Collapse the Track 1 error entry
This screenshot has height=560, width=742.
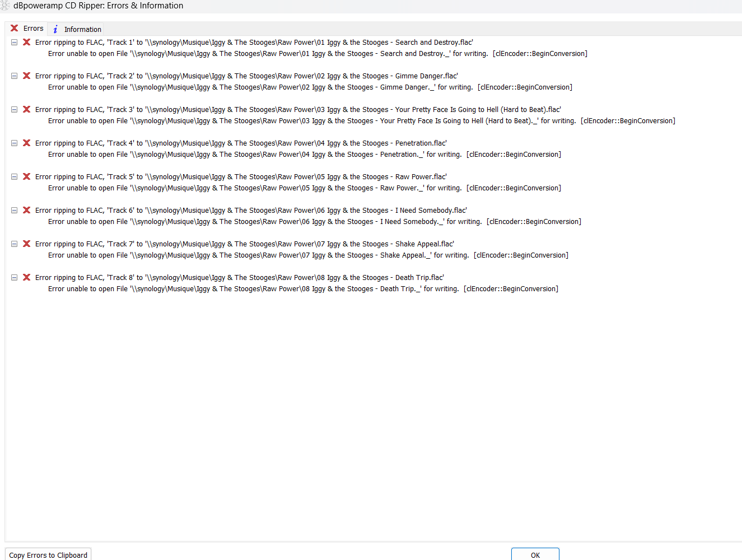15,43
